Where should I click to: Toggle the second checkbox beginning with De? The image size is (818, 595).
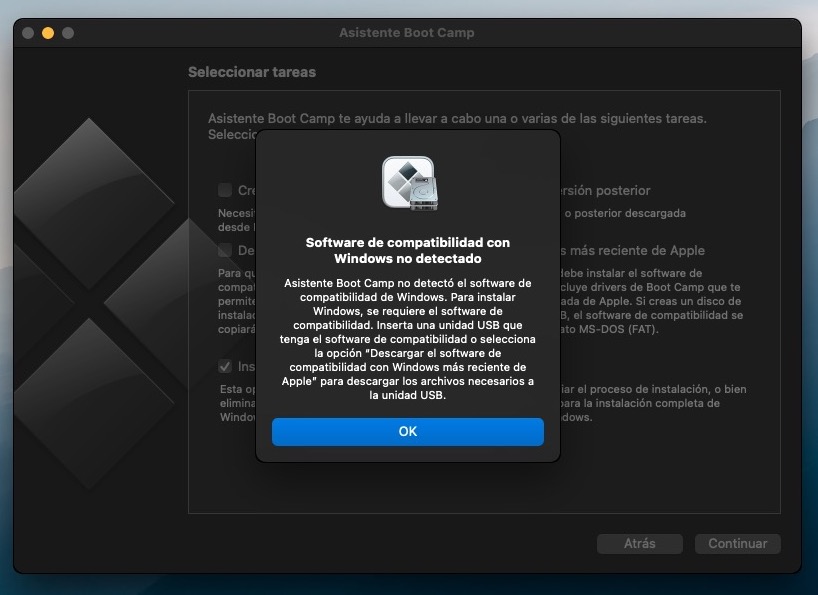point(225,250)
